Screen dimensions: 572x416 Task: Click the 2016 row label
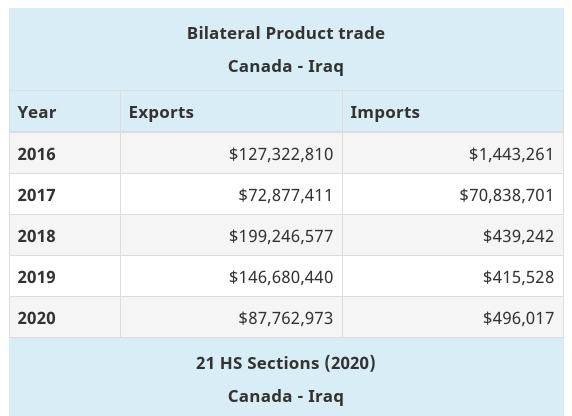(36, 154)
